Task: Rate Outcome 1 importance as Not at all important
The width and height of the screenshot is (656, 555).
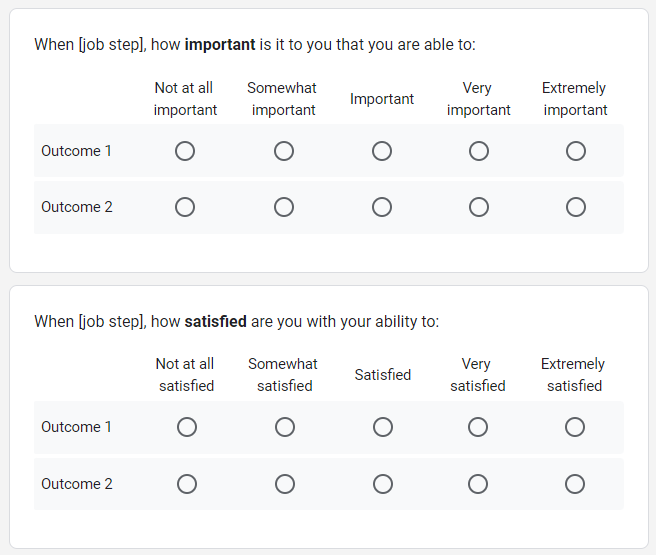Action: [185, 151]
